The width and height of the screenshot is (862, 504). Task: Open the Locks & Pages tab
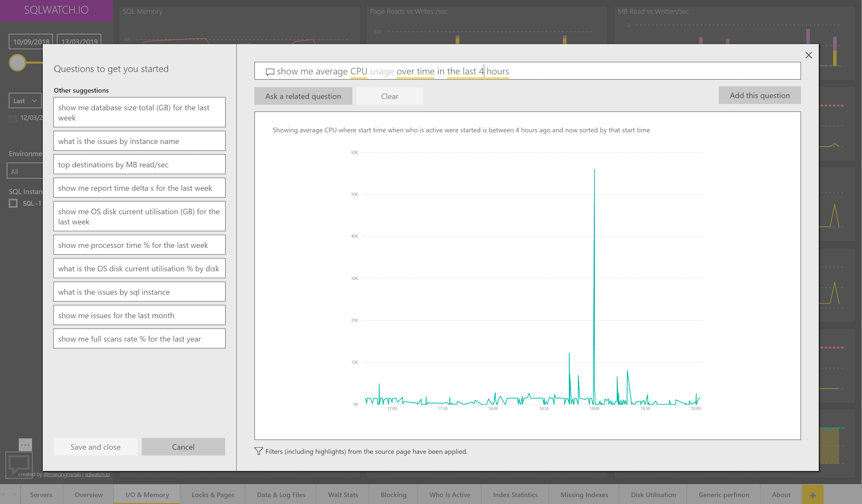click(213, 495)
